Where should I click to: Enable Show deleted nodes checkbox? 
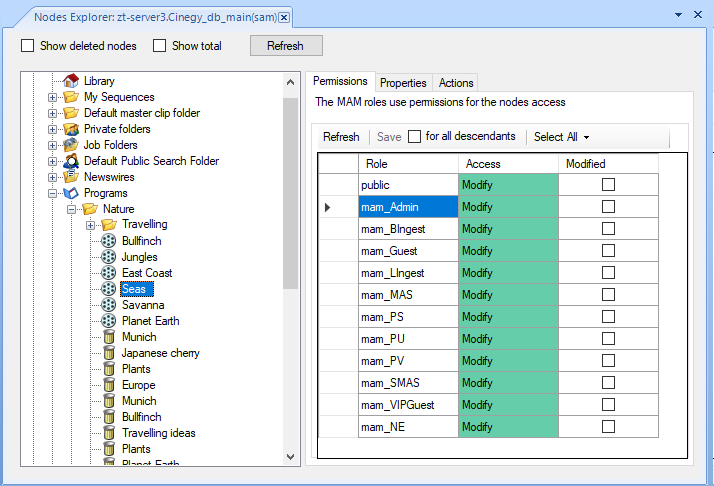pyautogui.click(x=28, y=46)
